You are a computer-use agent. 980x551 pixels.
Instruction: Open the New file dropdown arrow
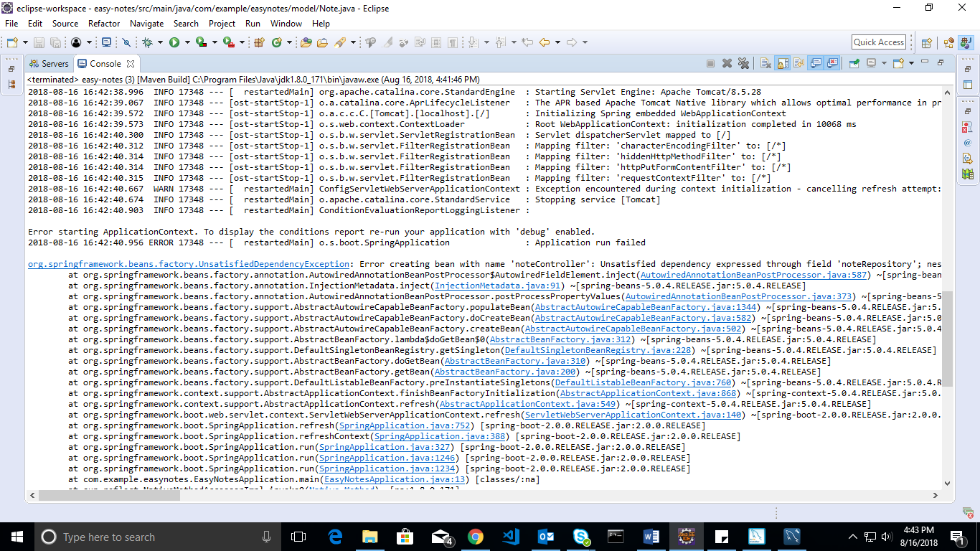pos(25,42)
